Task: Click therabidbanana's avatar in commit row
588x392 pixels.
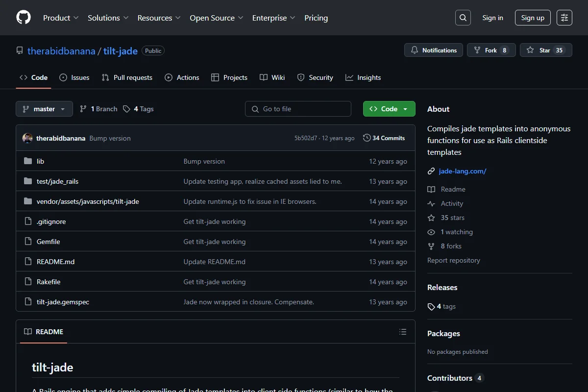Action: pos(27,138)
